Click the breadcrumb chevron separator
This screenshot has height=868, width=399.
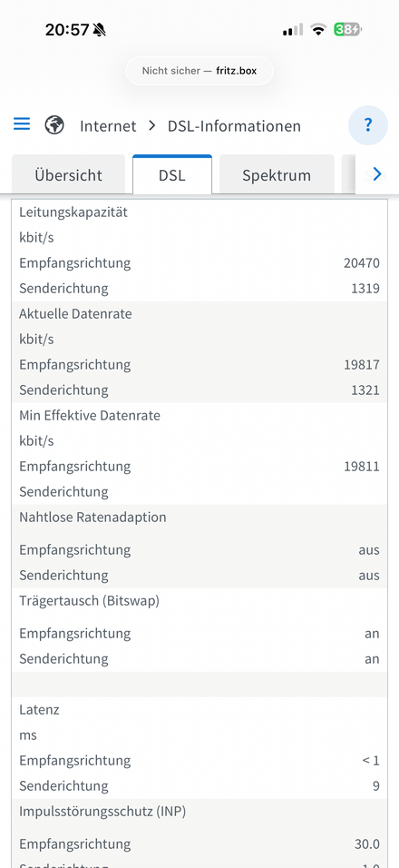[x=152, y=125]
